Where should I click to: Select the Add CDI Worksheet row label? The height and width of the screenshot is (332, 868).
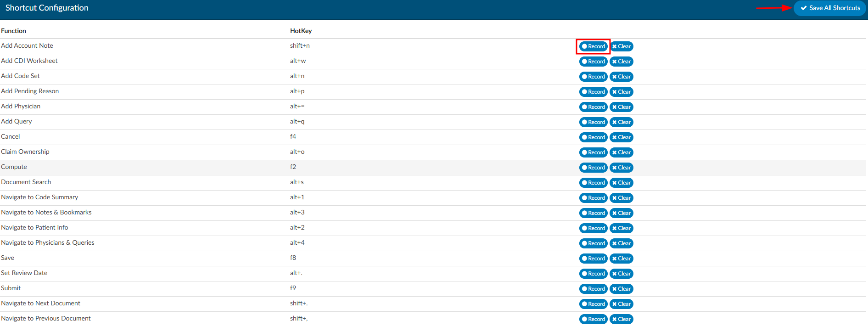pyautogui.click(x=29, y=61)
